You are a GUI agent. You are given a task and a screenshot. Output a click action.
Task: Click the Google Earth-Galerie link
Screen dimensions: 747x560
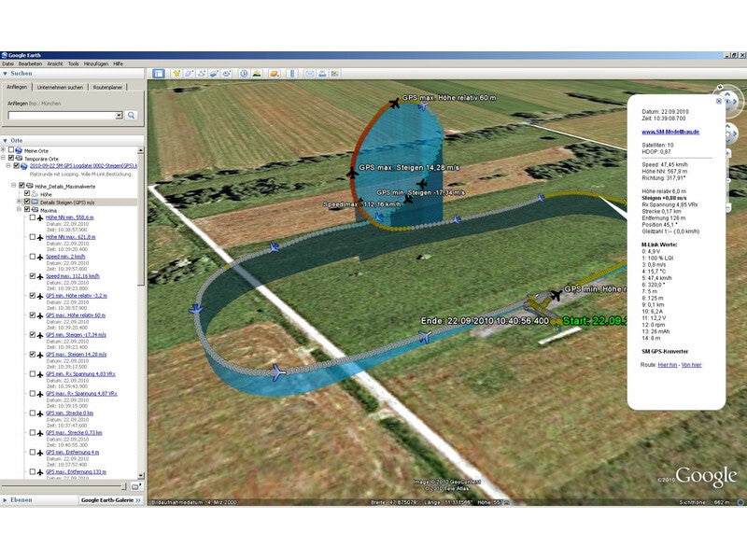106,499
